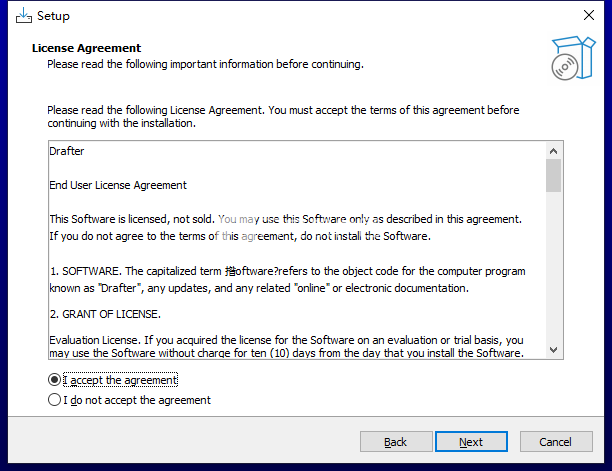Screen dimensions: 612x471
Task: Click inside the license text on 'Drafter'
Action: (66, 151)
